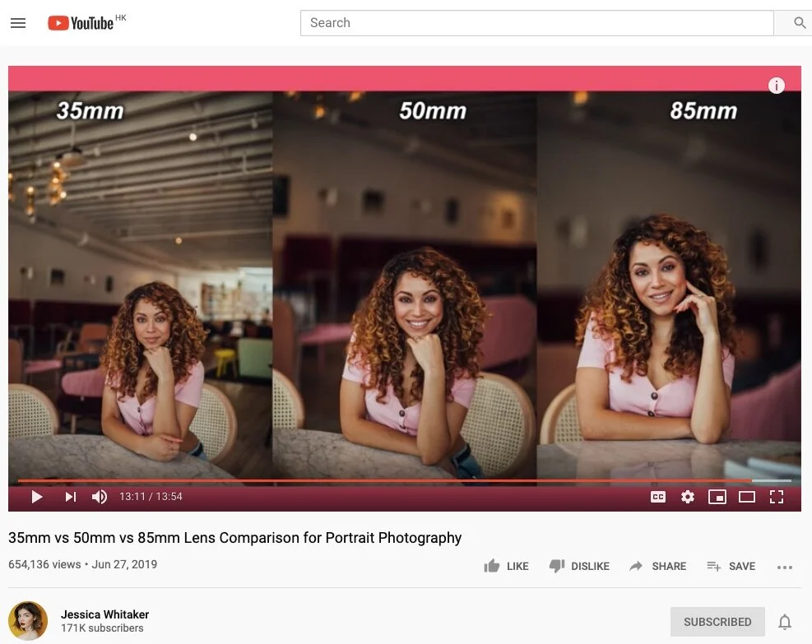
Task: Open the video info card icon
Action: pos(776,86)
